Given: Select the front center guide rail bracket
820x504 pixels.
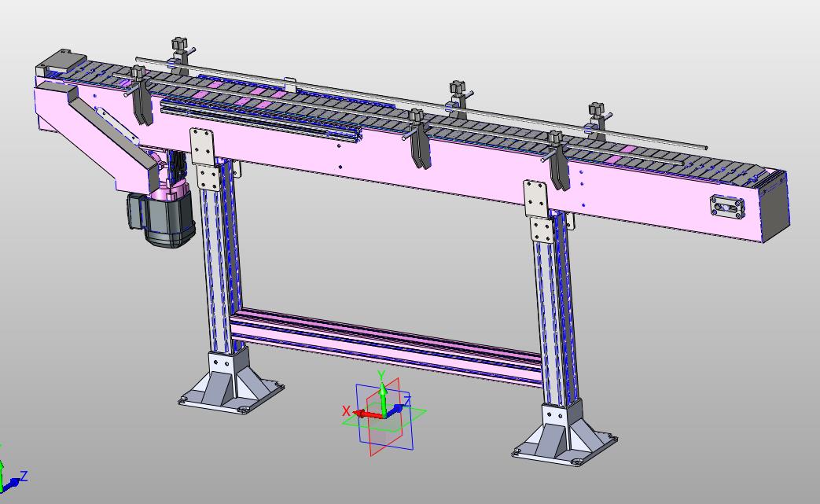Looking at the screenshot, I should [419, 140].
